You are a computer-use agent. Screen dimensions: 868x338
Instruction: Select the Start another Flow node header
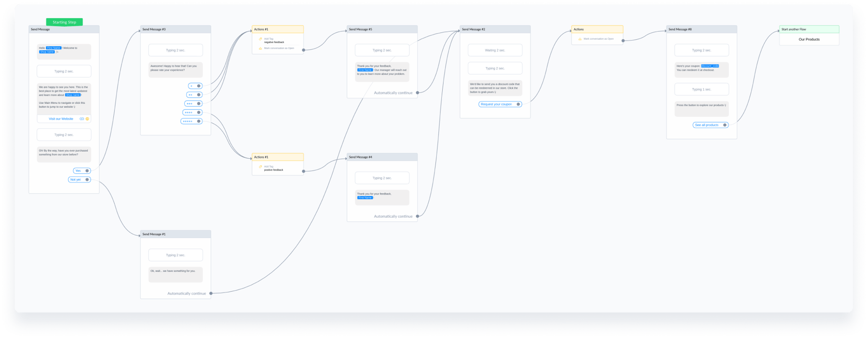809,29
